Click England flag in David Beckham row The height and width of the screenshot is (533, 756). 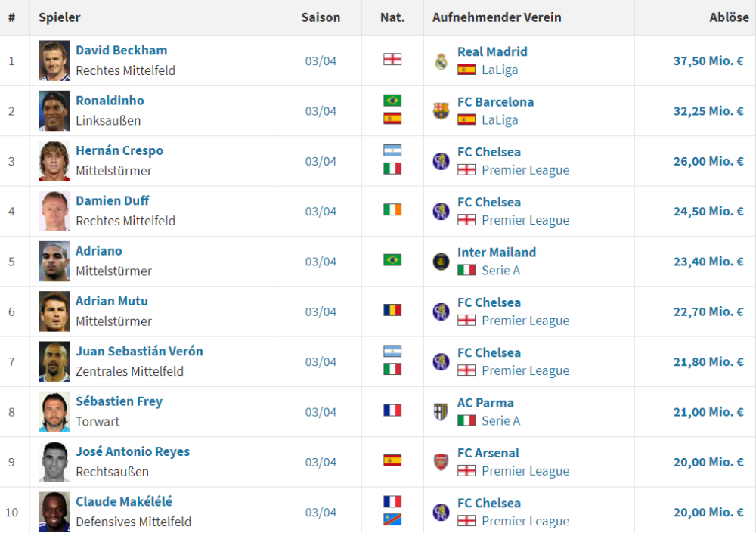[392, 59]
